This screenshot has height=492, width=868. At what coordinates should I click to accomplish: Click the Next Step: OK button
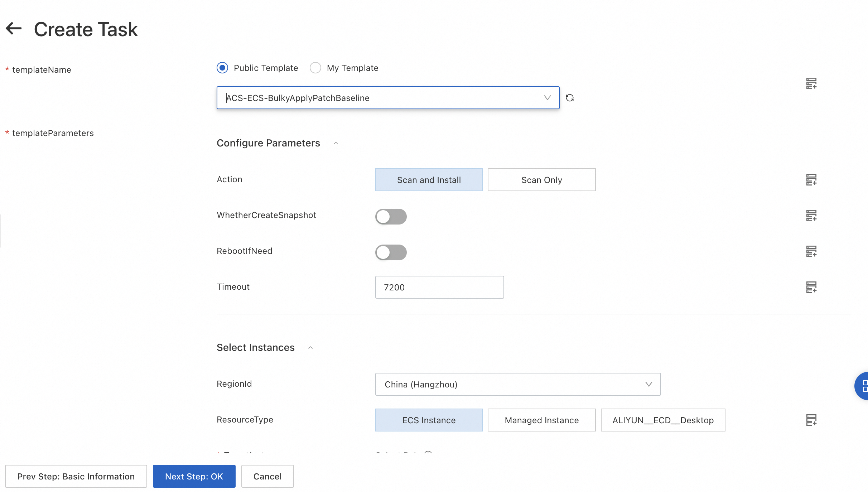point(194,476)
